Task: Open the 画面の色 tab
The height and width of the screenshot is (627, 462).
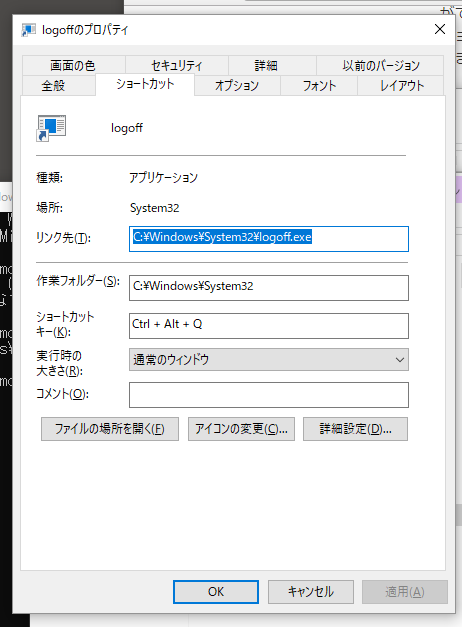Action: [74, 65]
